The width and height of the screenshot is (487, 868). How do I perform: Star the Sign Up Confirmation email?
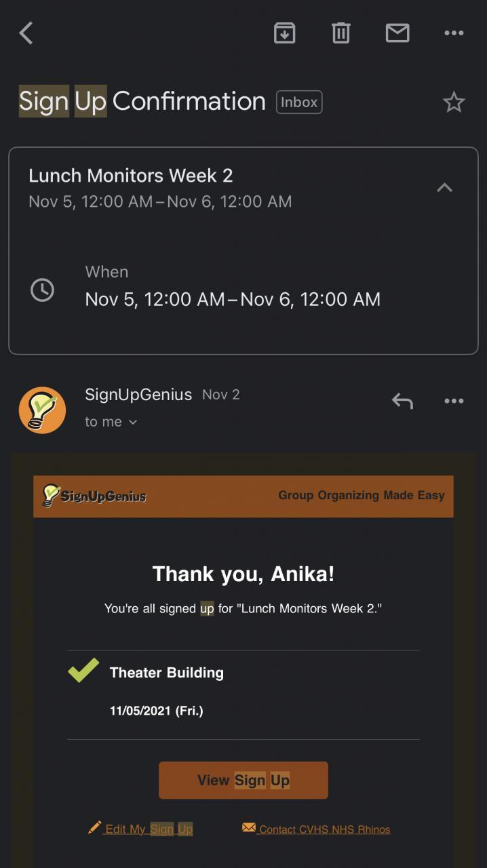coord(454,102)
